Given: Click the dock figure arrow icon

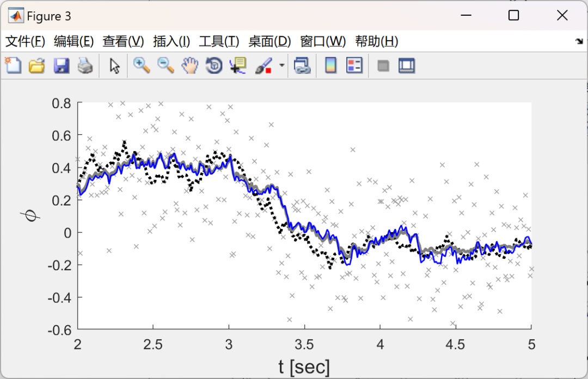Looking at the screenshot, I should pos(579,41).
